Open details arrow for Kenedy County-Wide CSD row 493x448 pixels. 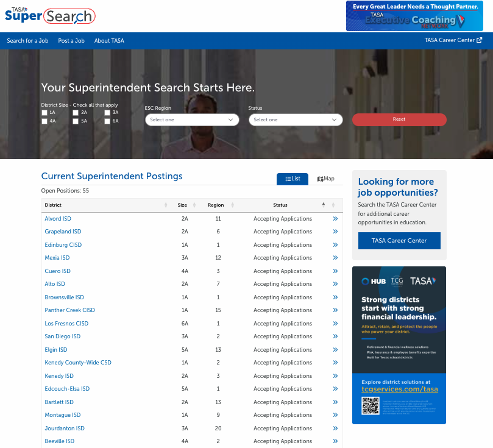click(x=335, y=363)
